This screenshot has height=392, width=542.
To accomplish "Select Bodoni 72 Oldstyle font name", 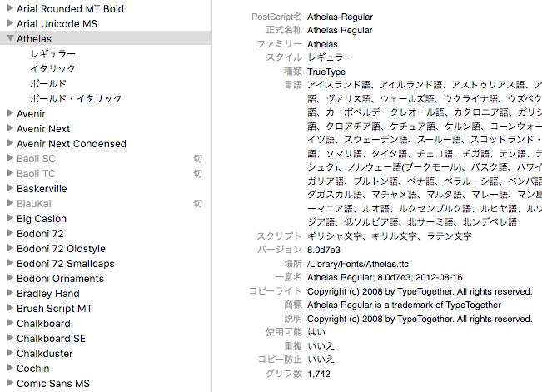I will (61, 249).
